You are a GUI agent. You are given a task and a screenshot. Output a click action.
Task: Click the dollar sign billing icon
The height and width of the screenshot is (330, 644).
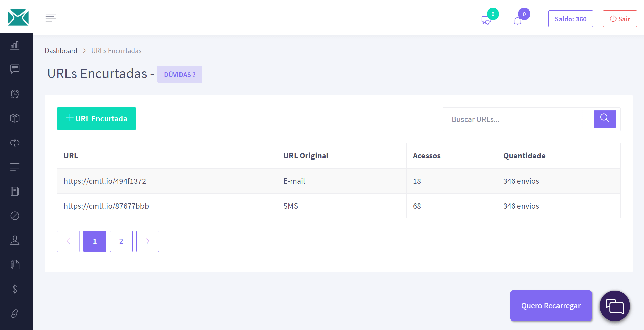[15, 289]
